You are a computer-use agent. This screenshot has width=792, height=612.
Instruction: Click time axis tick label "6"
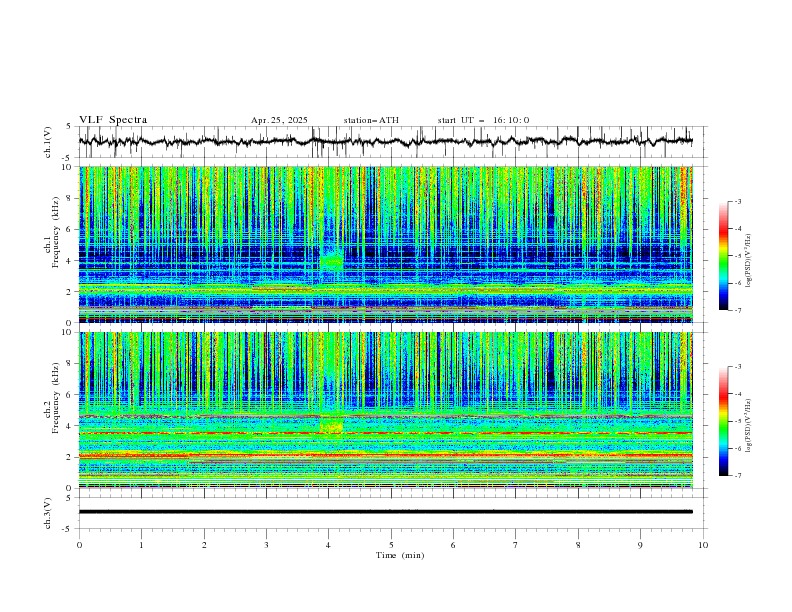coord(453,545)
